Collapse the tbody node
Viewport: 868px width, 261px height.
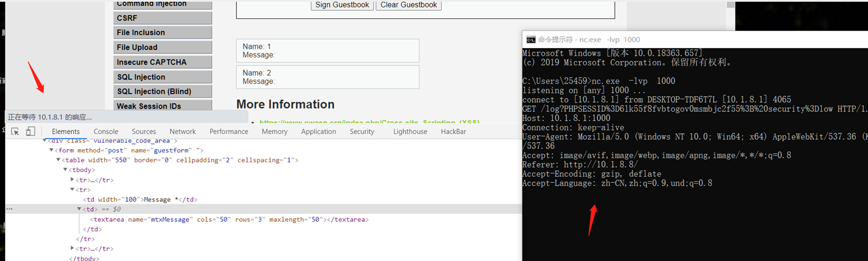(x=65, y=170)
